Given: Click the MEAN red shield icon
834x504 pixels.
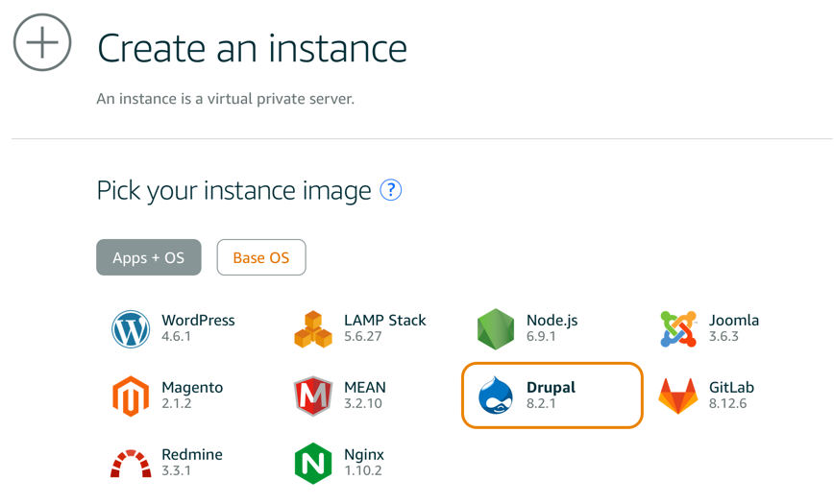Looking at the screenshot, I should coord(313,396).
